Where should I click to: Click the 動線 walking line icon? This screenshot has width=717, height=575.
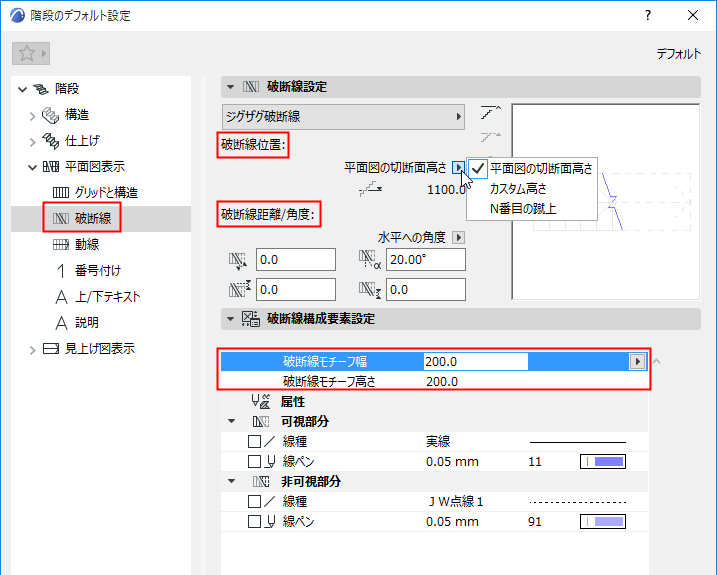click(x=61, y=245)
